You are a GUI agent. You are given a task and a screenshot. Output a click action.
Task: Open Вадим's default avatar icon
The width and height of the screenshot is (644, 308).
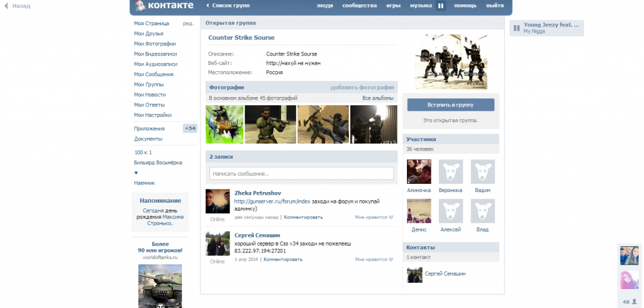(x=482, y=172)
